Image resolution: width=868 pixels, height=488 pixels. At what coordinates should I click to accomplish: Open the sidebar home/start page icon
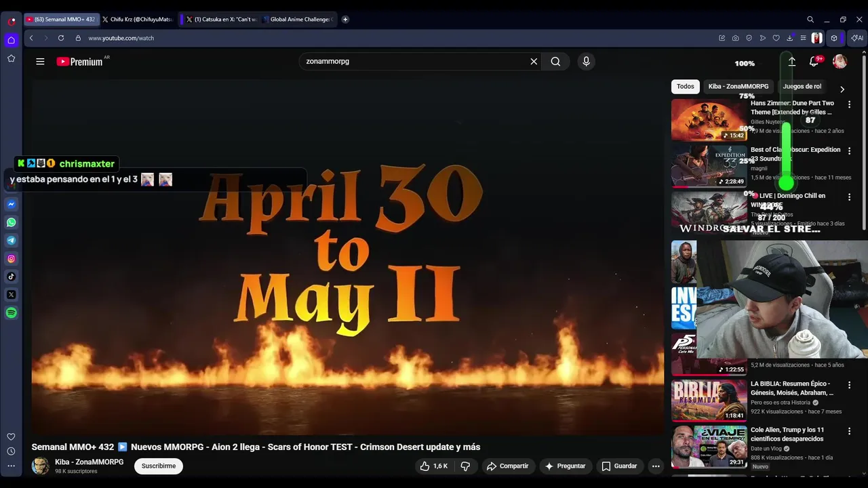(x=12, y=40)
